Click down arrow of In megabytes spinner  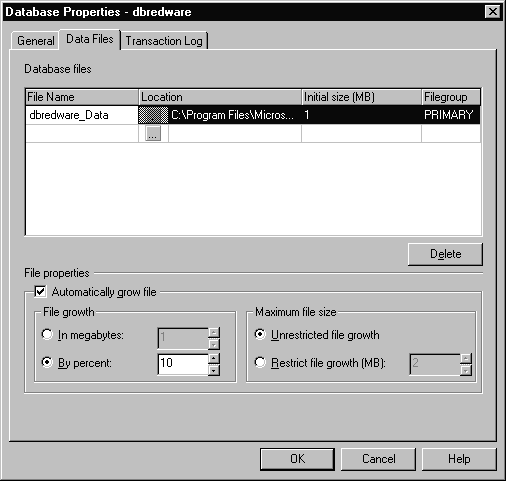tap(214, 344)
